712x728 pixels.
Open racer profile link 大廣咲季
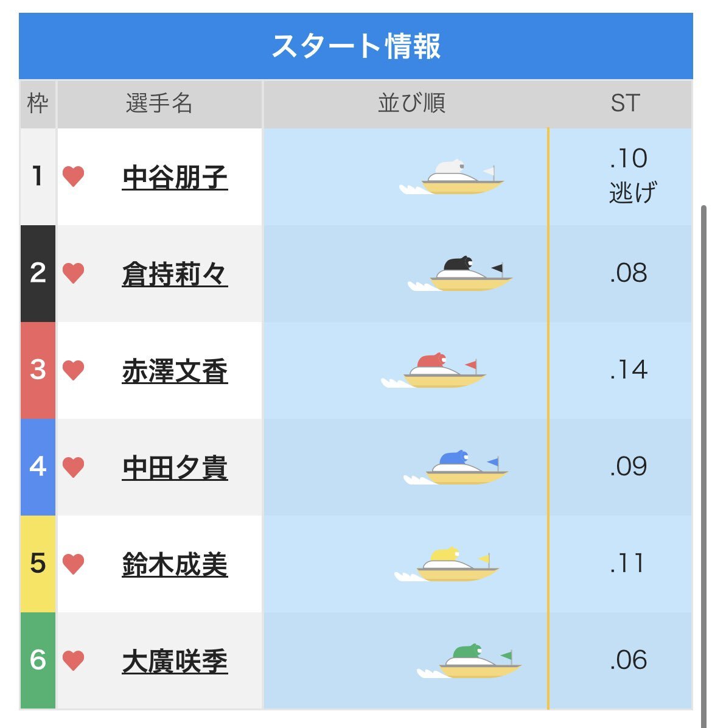click(175, 661)
